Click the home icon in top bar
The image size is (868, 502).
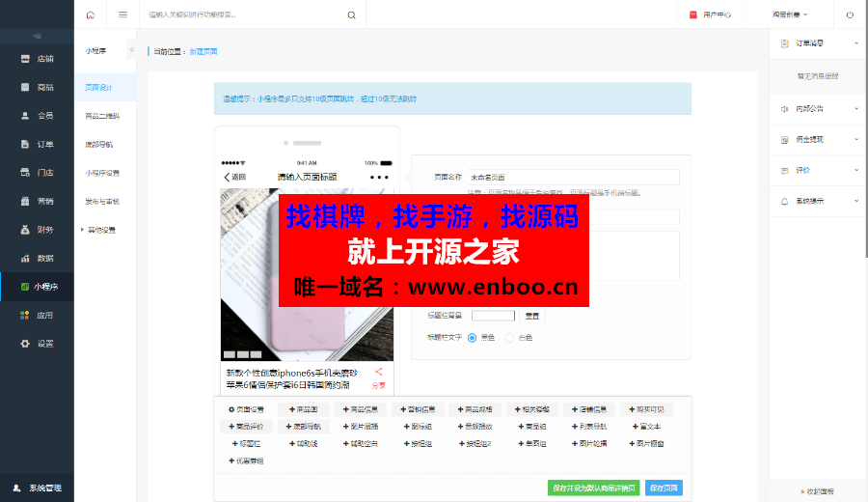click(91, 14)
